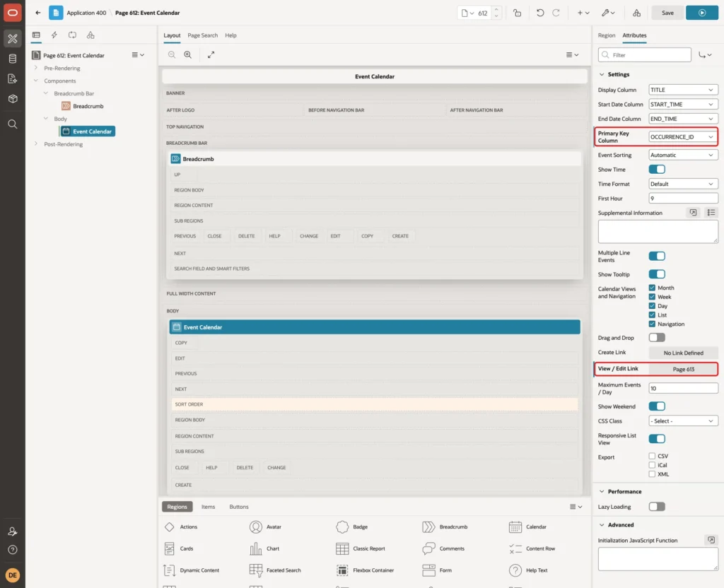Viewport: 724px width, 588px height.
Task: Run the page with play button
Action: pos(702,13)
